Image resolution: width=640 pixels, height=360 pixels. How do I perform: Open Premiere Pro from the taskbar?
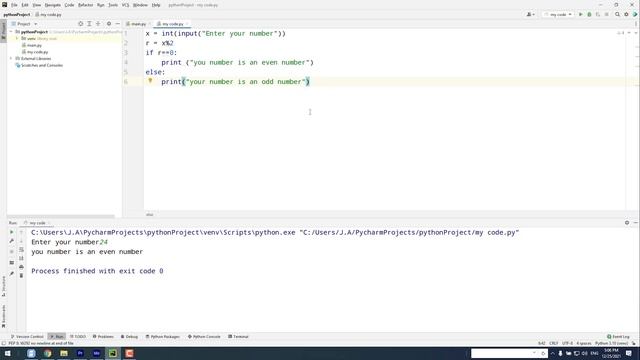(80, 353)
